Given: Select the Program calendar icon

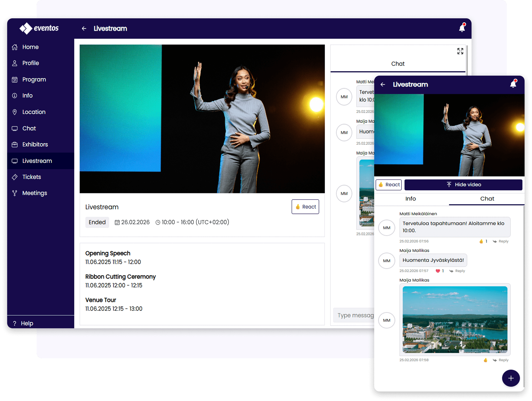Looking at the screenshot, I should pos(15,79).
